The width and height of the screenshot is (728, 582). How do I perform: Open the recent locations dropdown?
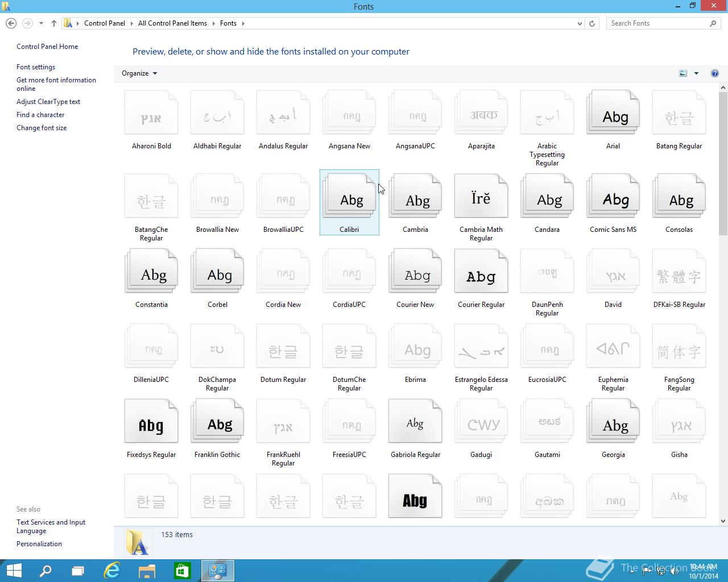(x=41, y=23)
